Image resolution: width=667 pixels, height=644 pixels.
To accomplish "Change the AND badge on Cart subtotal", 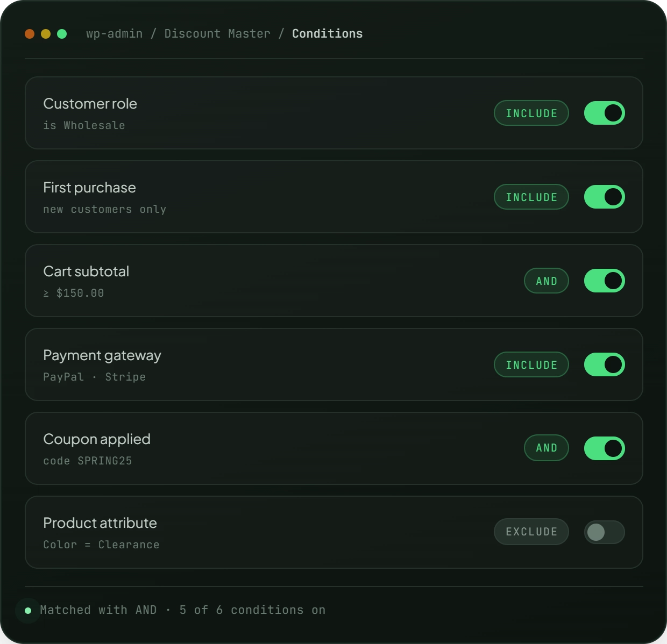I will point(547,281).
